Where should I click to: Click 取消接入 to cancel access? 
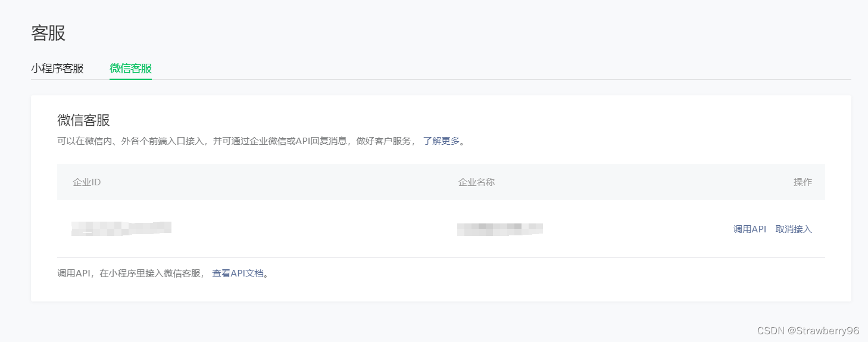794,229
